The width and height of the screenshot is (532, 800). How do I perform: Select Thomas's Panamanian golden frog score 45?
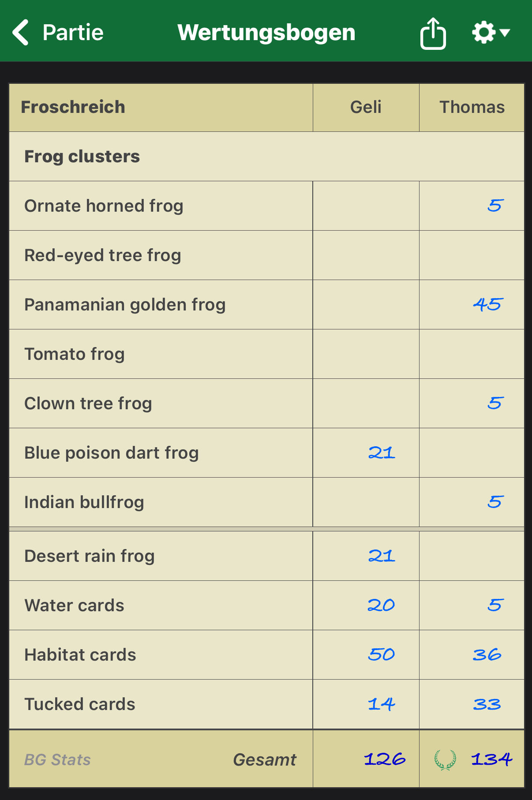pyautogui.click(x=487, y=304)
